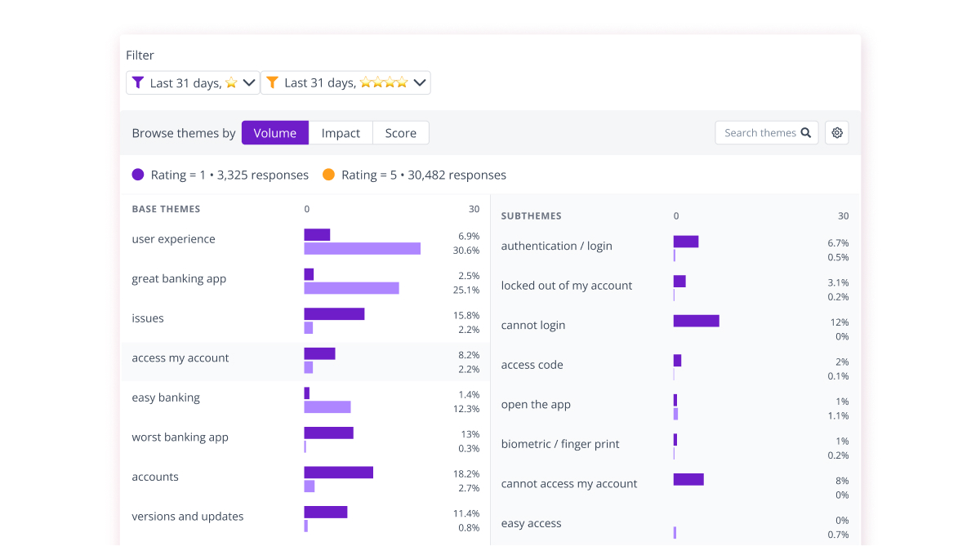Switch to the Score tab

[x=400, y=132]
